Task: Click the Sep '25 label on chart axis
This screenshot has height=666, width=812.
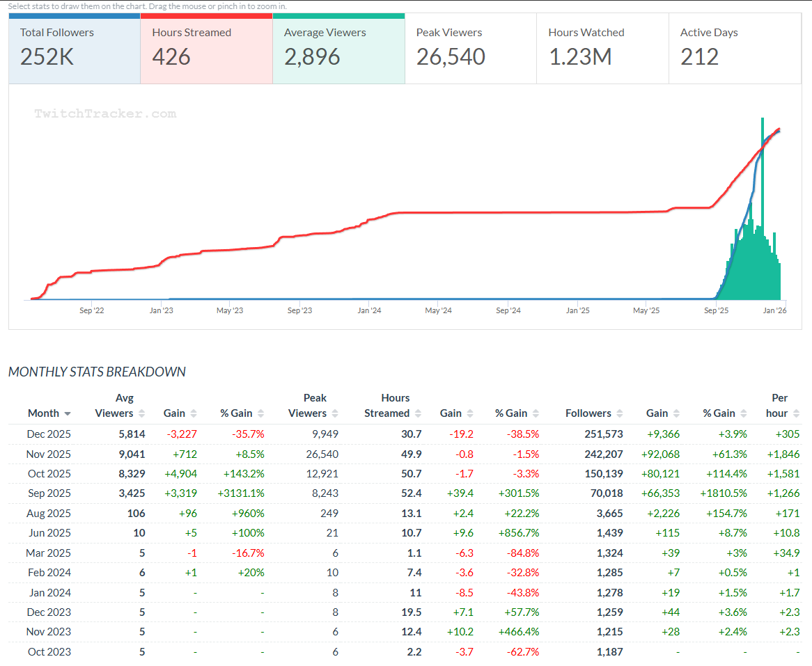Action: (716, 310)
